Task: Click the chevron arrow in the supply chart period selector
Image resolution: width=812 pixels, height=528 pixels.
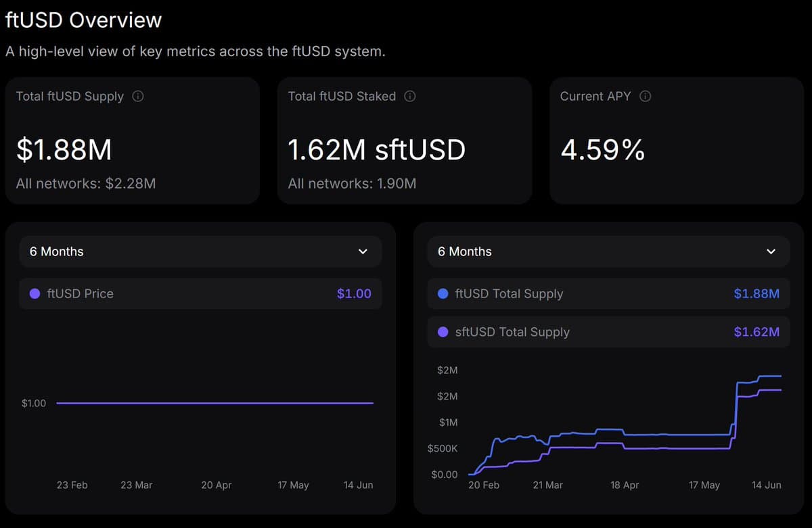Action: point(771,251)
